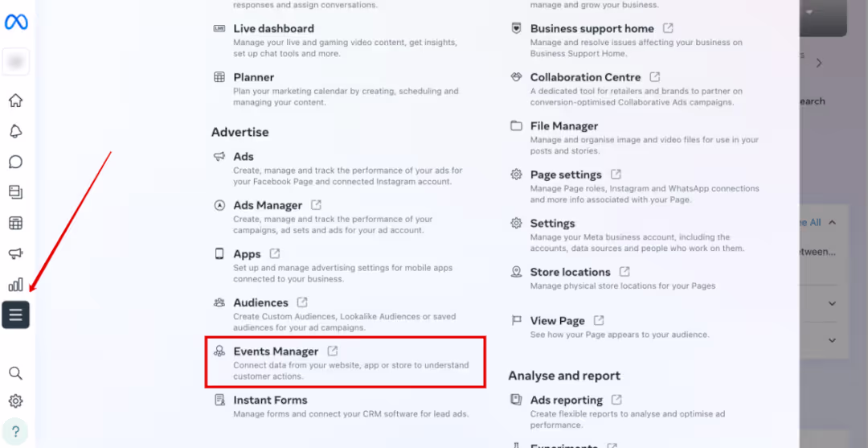Image resolution: width=868 pixels, height=448 pixels.
Task: Open the Insights bar chart icon
Action: (15, 285)
